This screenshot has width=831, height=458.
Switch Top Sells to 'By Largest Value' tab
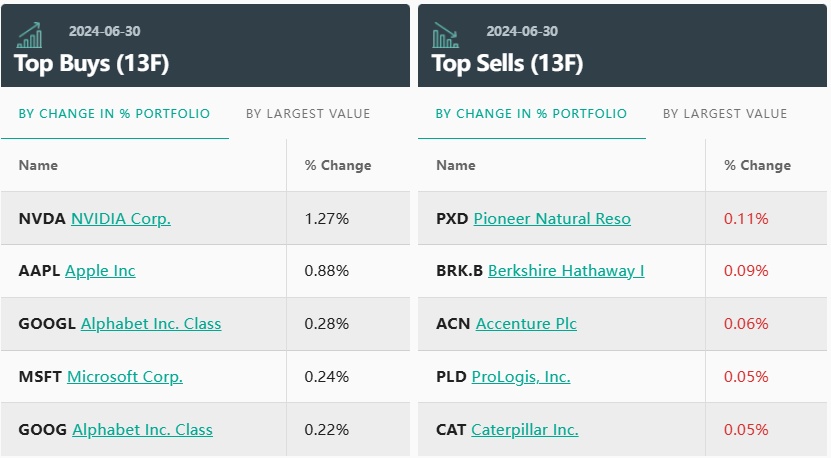click(725, 114)
